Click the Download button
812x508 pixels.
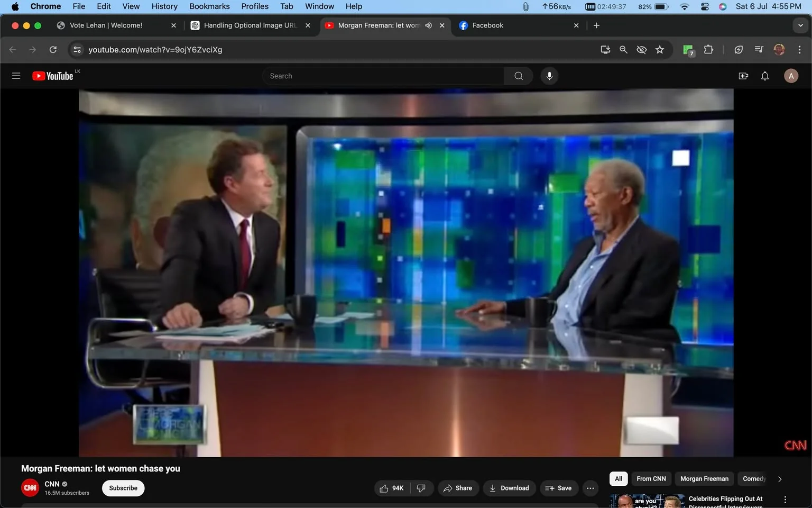click(x=509, y=488)
